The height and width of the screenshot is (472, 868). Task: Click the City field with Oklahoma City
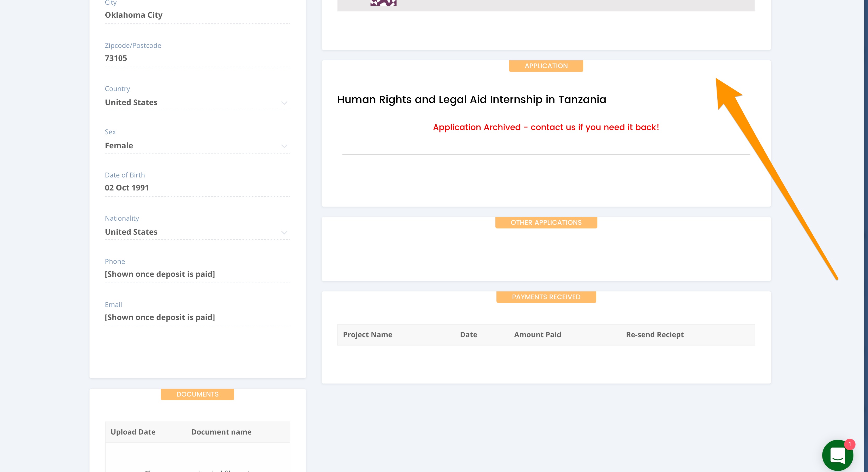[197, 15]
